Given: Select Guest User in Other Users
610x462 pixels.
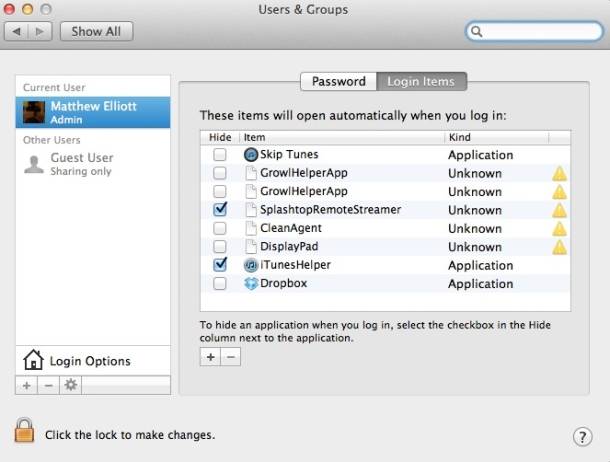Looking at the screenshot, I should coord(93,164).
